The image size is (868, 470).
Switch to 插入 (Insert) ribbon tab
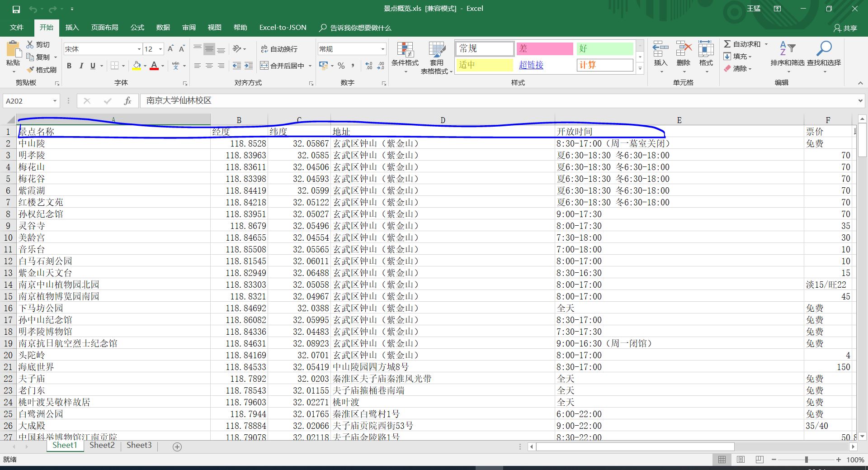pyautogui.click(x=72, y=28)
